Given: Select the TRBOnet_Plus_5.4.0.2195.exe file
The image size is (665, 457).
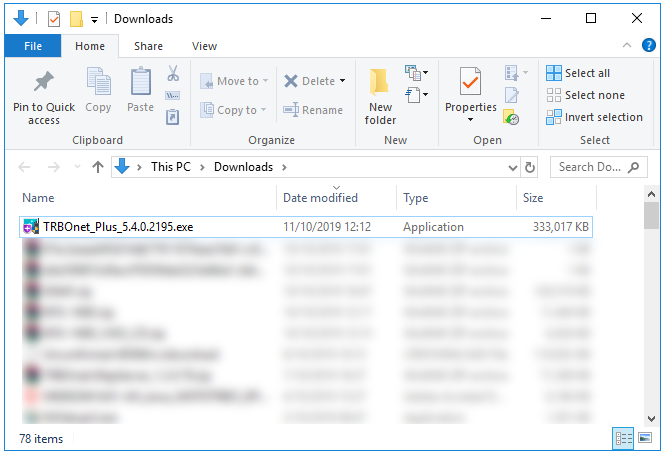Looking at the screenshot, I should pyautogui.click(x=118, y=227).
